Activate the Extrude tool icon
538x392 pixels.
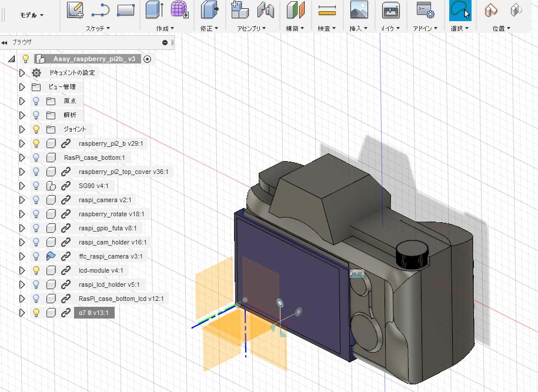[154, 9]
